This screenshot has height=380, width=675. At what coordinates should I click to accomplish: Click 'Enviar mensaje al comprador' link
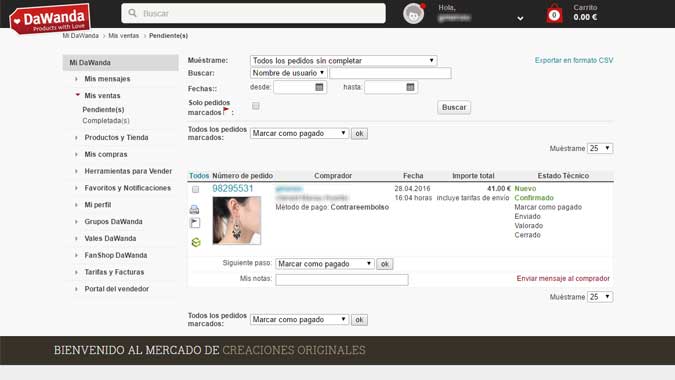point(563,278)
